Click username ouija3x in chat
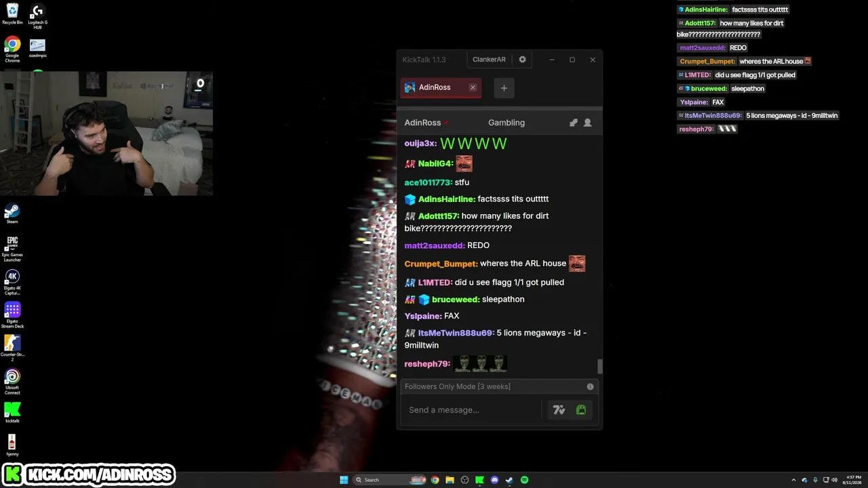Image resolution: width=868 pixels, height=488 pixels. 420,144
